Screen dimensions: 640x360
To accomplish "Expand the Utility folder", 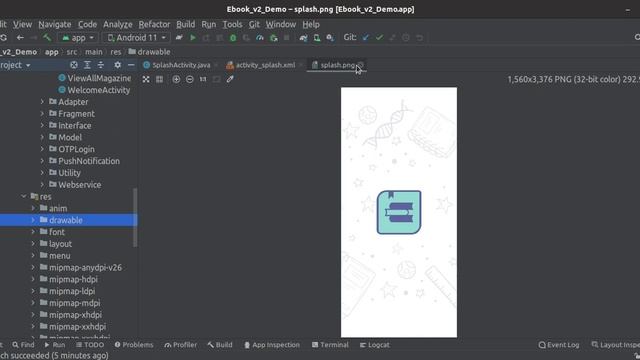I will coord(42,173).
